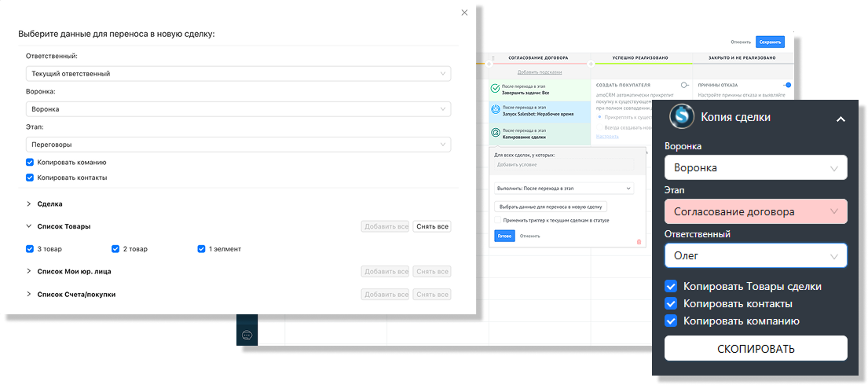The height and width of the screenshot is (385, 868).
Task: Click Добавить все for Список Товары
Action: [385, 226]
